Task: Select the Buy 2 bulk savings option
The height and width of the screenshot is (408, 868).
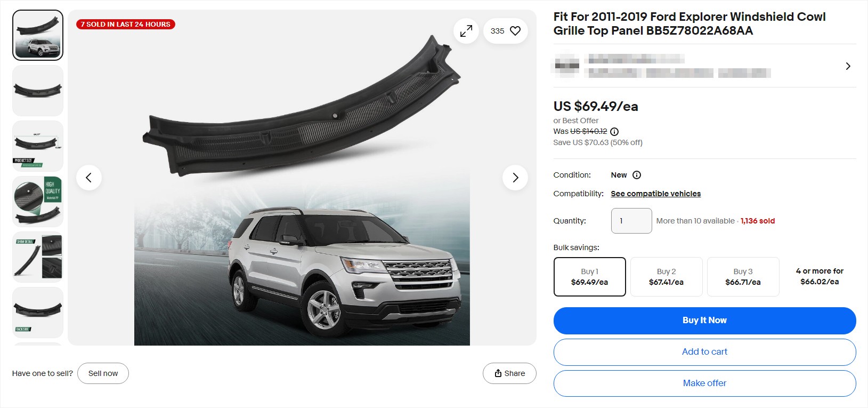Action: coord(666,276)
